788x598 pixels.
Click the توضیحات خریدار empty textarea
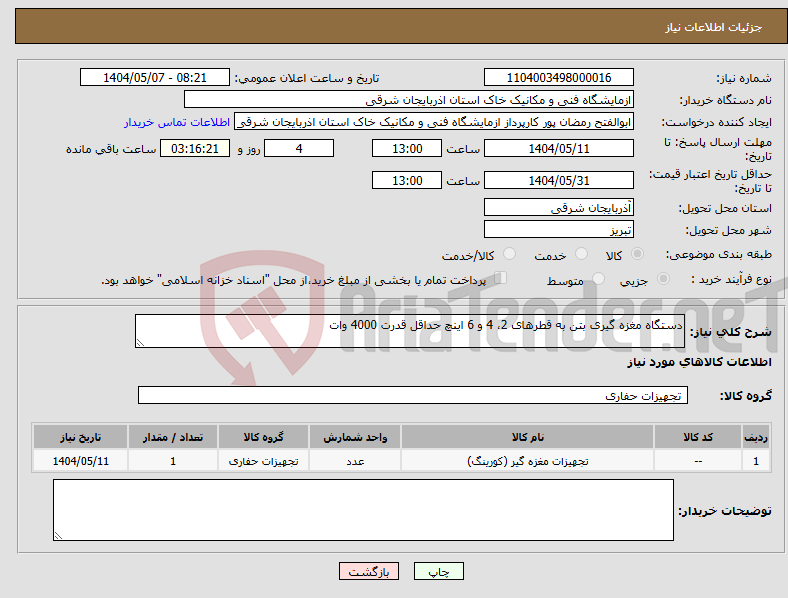point(363,510)
